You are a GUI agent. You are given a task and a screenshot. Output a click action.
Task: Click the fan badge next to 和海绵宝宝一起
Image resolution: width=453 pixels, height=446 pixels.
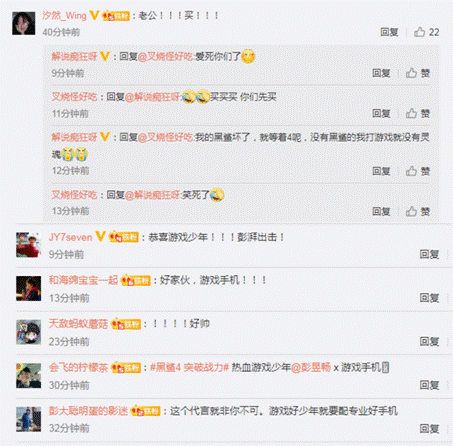[x=136, y=280]
